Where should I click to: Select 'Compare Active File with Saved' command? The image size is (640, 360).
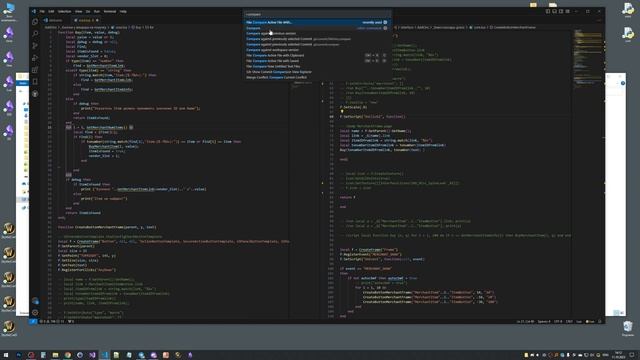(318, 61)
